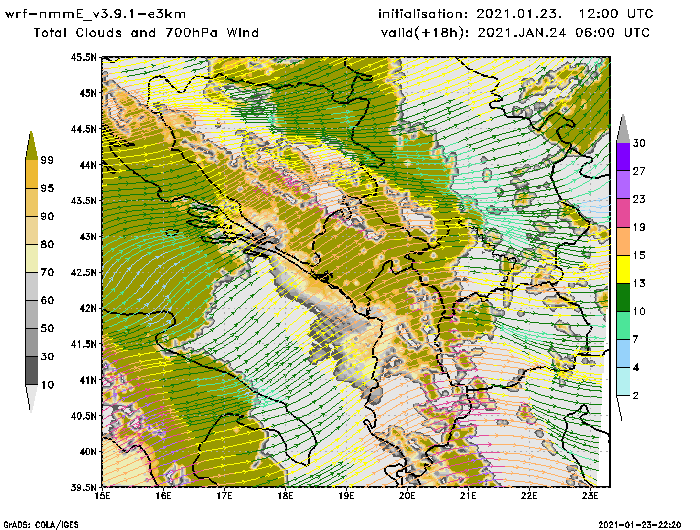Image resolution: width=700 pixels, height=530 pixels.
Task: Click the '15E' longitude label
Action: pyautogui.click(x=102, y=496)
